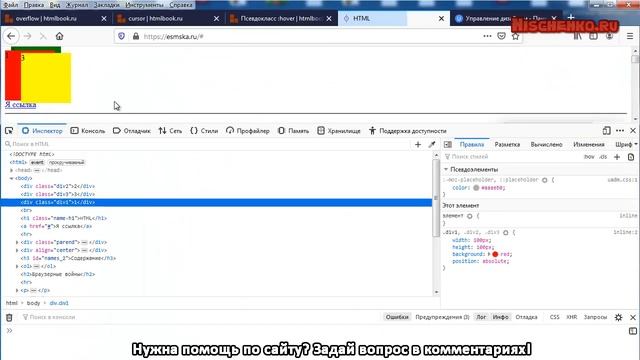Open the Сеть tab

coord(171,131)
